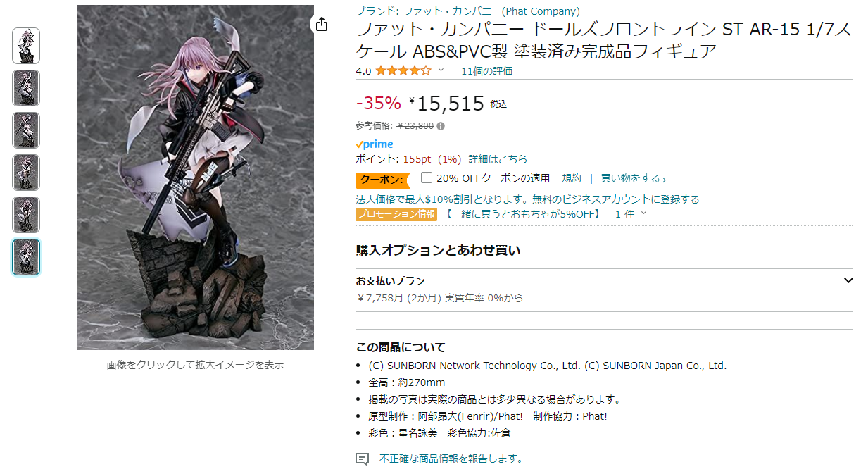868x467 pixels.
Task: Select the last highlighted product thumbnail
Action: (x=26, y=257)
